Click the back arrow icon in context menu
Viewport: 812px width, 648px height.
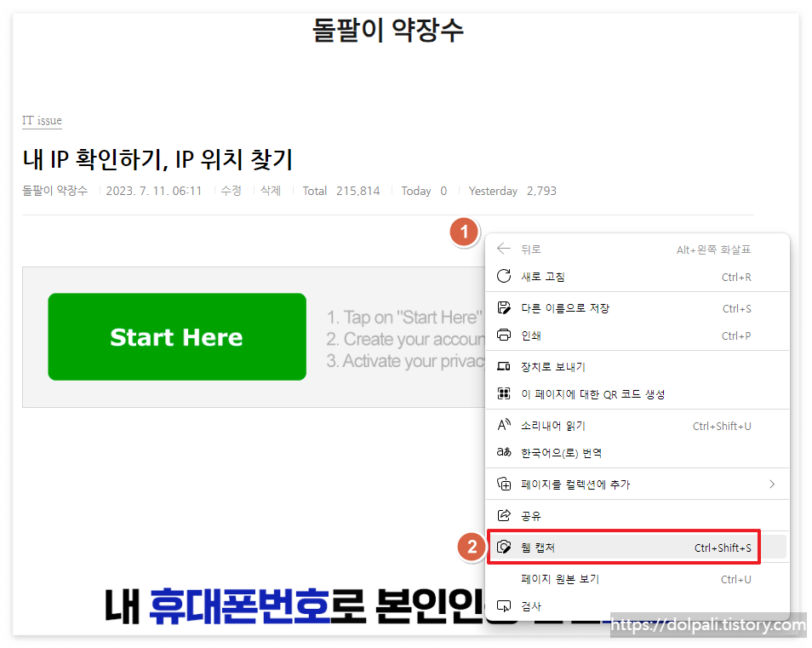pos(503,249)
